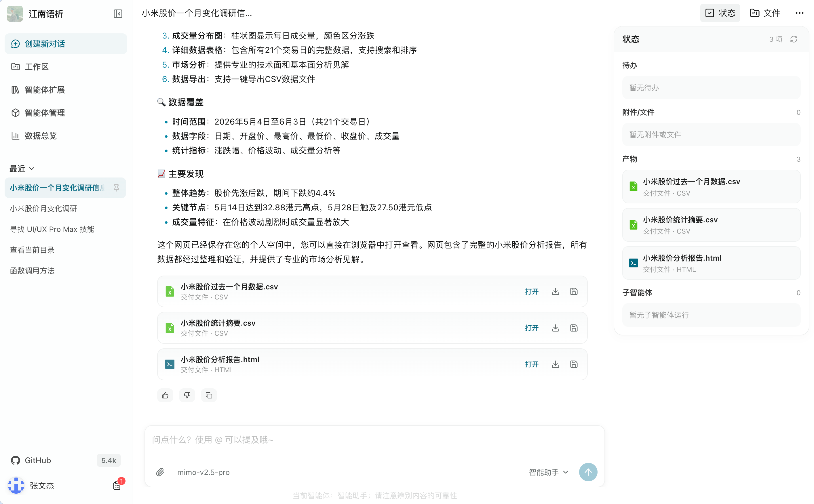Image resolution: width=814 pixels, height=504 pixels.
Task: Click the 待办 section header
Action: click(x=629, y=65)
